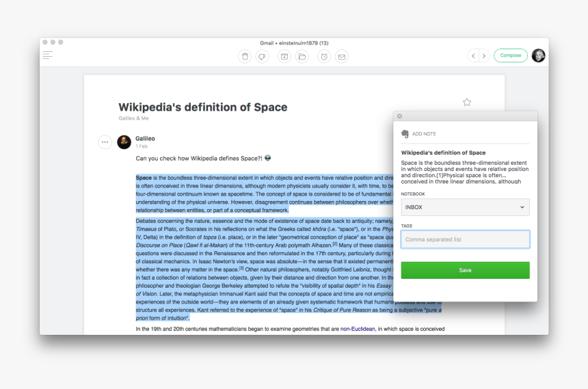Mark as unread with the envelope icon
Viewport: 588px width, 389px height.
(x=342, y=57)
